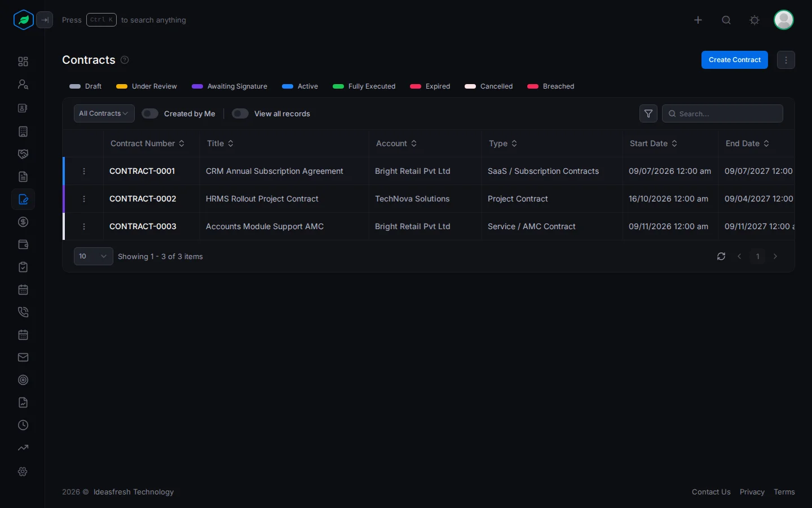Click the Create Contract button
The image size is (812, 508).
pos(735,60)
